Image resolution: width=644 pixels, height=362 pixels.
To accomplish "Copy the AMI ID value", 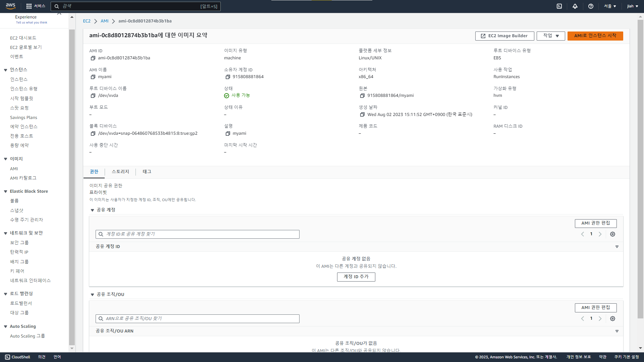I will (x=93, y=58).
